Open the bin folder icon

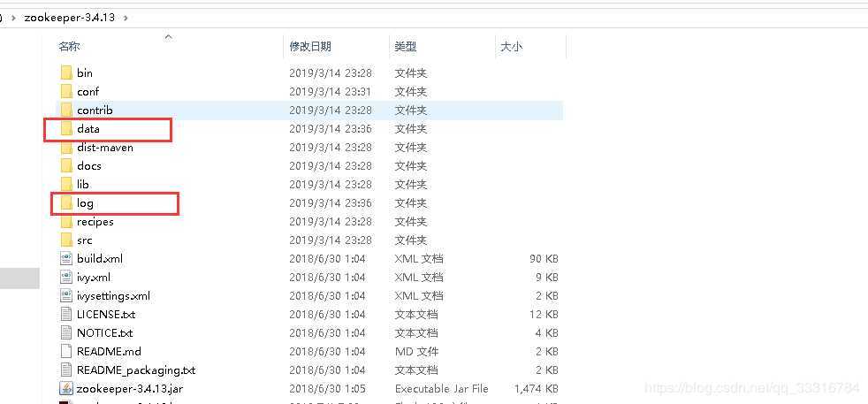(66, 72)
